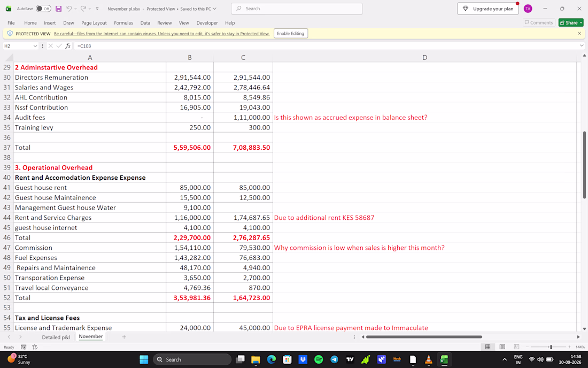Launch VLC media player from taskbar

(x=429, y=360)
